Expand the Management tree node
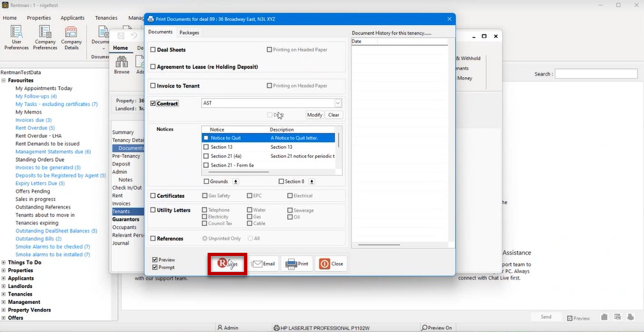 pos(4,302)
